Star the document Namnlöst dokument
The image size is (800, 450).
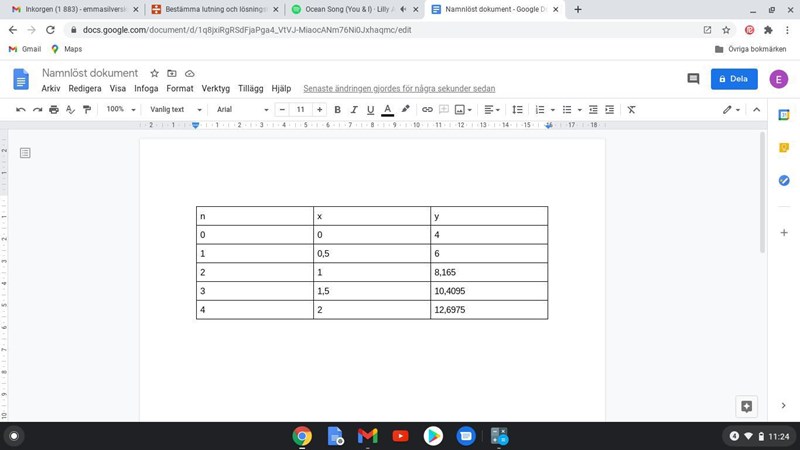(x=154, y=73)
